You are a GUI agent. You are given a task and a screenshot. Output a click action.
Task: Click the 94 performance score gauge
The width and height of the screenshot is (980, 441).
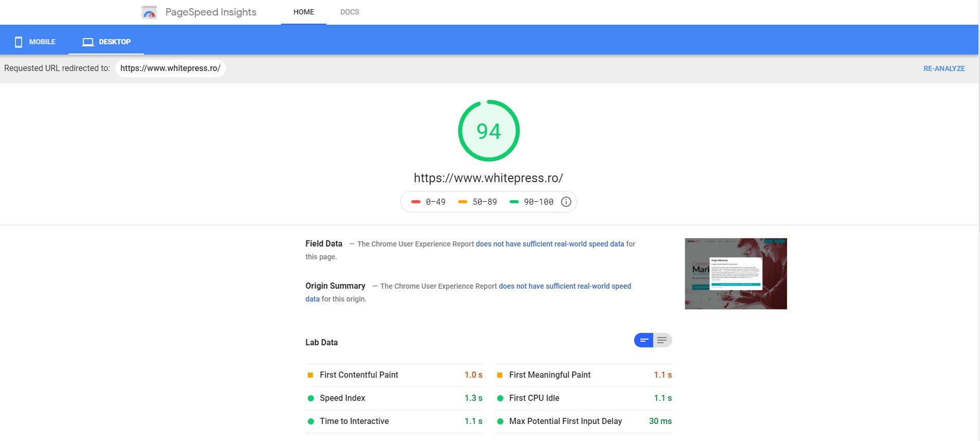pyautogui.click(x=489, y=131)
